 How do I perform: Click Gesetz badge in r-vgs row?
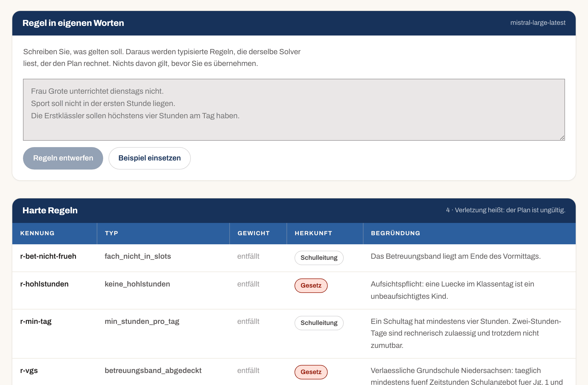point(311,372)
